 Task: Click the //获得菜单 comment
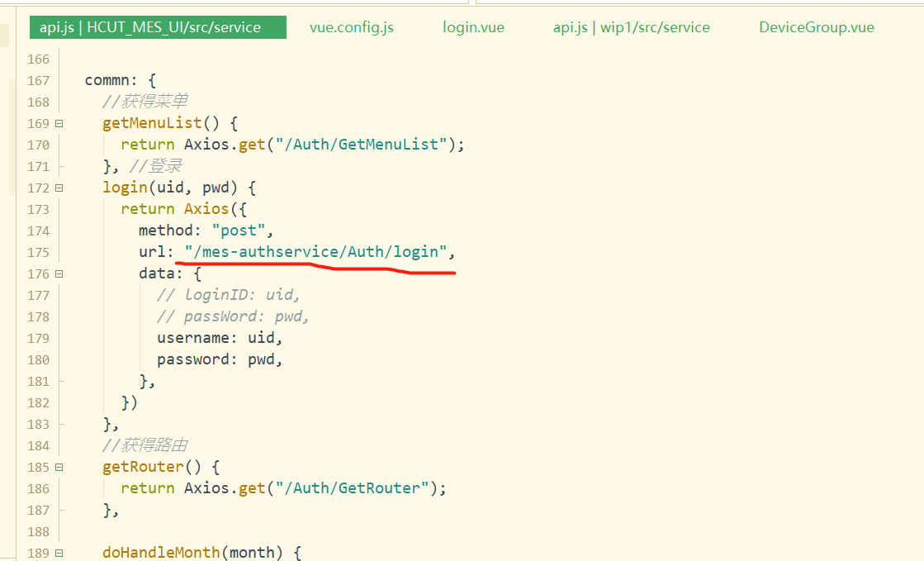click(x=145, y=102)
